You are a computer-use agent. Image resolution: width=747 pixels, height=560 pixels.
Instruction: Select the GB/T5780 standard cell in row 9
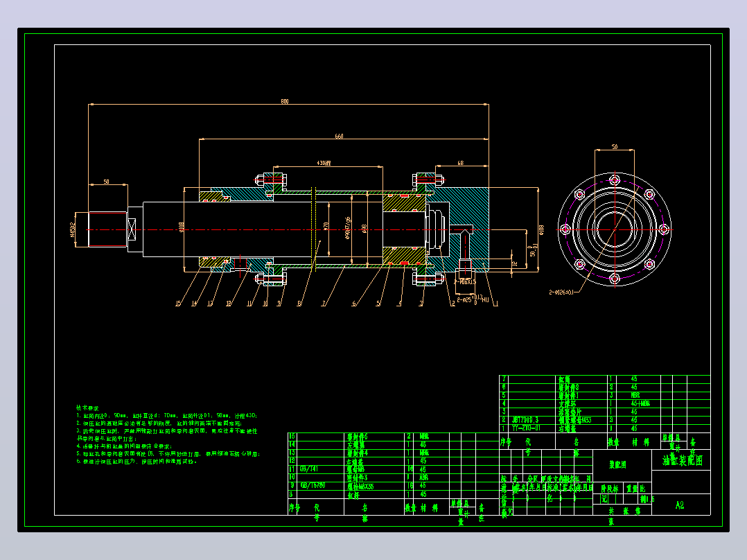pyautogui.click(x=313, y=485)
